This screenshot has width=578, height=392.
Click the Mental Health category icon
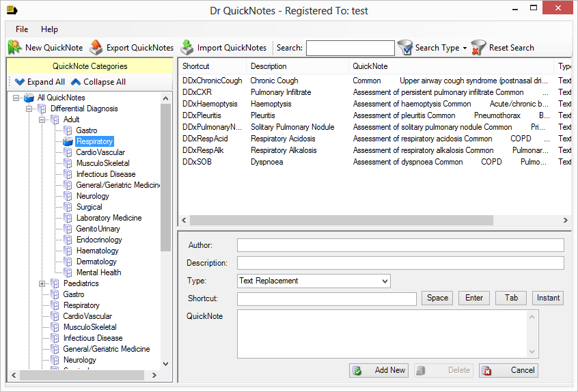[x=68, y=272]
